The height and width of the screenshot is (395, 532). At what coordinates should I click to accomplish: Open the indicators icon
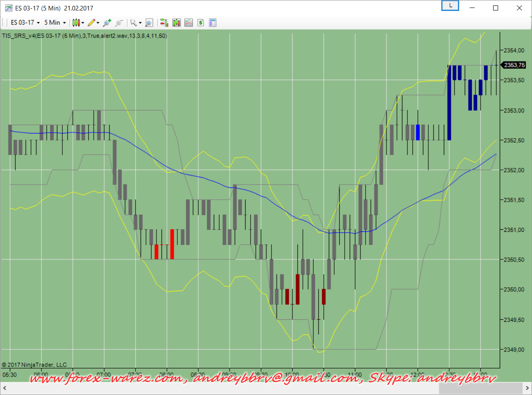189,23
